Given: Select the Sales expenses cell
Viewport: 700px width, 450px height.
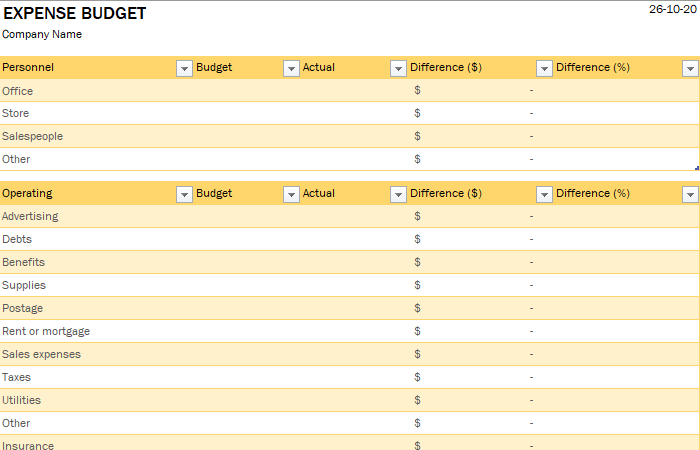Looking at the screenshot, I should tap(42, 354).
